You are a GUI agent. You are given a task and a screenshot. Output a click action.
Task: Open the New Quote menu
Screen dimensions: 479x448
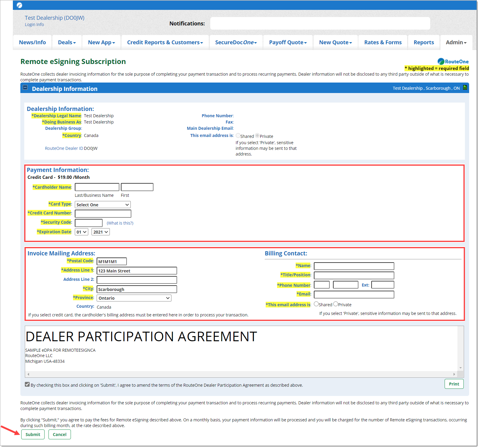pos(336,42)
